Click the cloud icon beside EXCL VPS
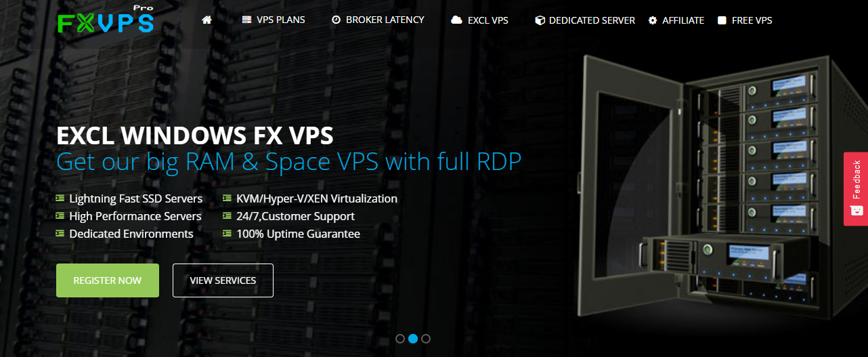The width and height of the screenshot is (868, 357). 457,20
